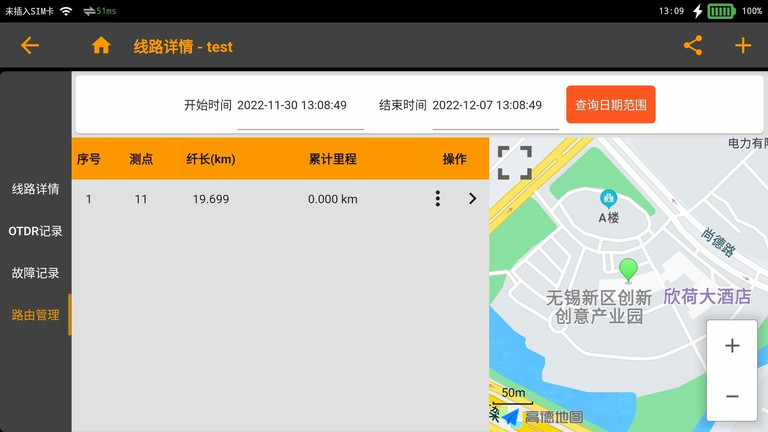Toggle fullscreen map view icon
This screenshot has height=432, width=768.
[515, 162]
